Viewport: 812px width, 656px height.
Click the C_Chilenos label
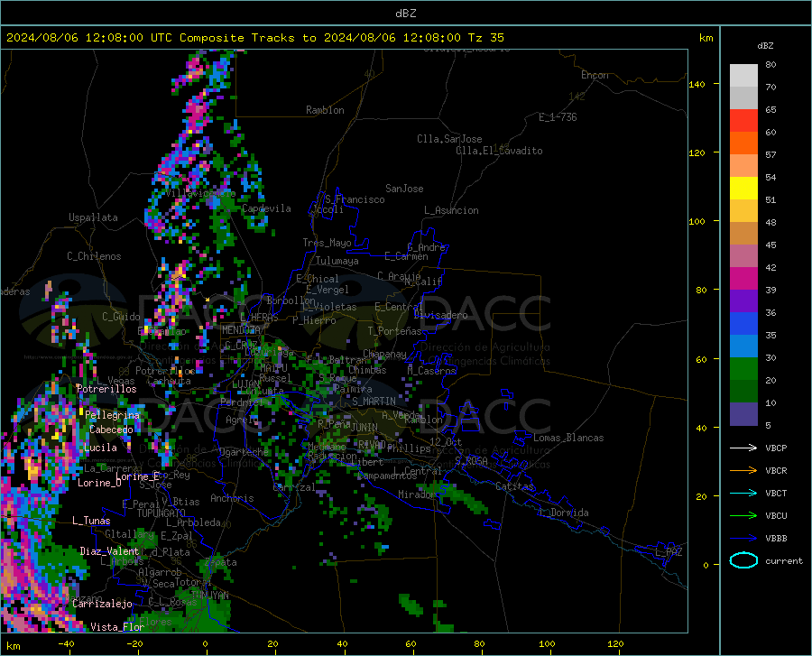coord(94,256)
